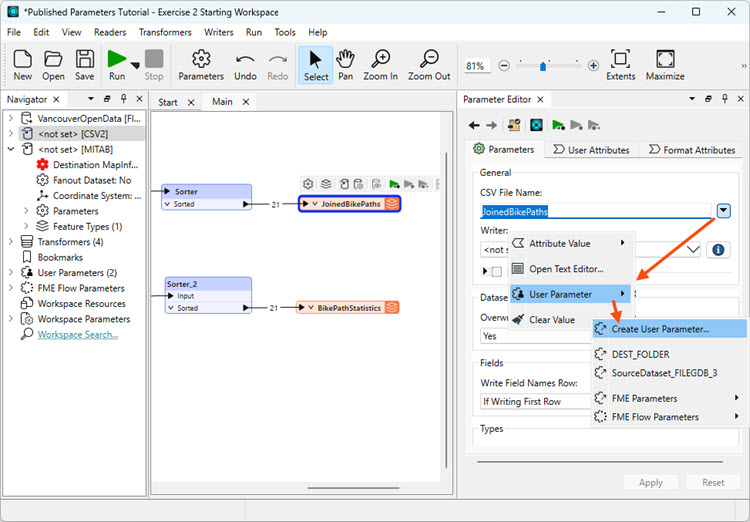750x522 pixels.
Task: Open the File menu
Action: (14, 32)
